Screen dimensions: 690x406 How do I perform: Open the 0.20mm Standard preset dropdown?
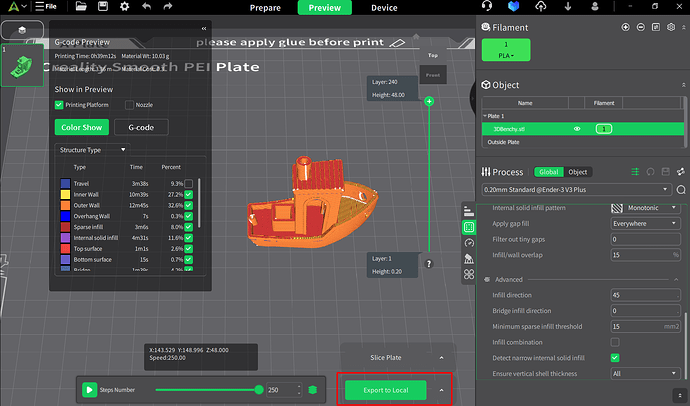tap(576, 190)
